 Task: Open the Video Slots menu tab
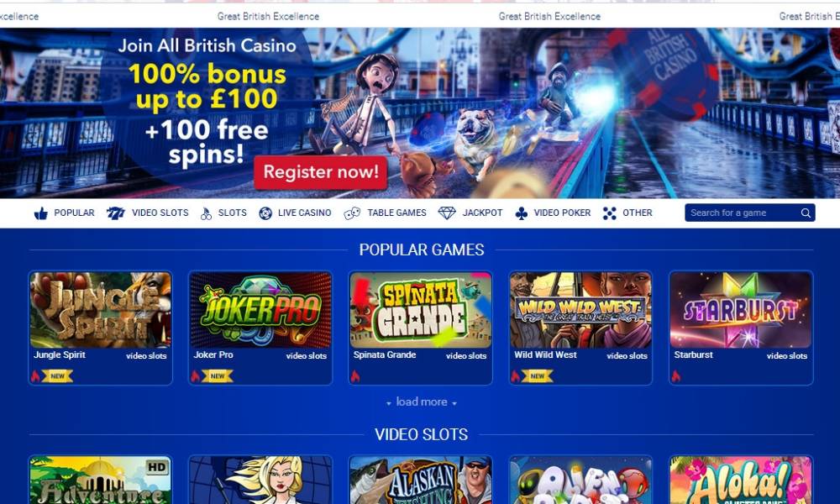(x=160, y=213)
